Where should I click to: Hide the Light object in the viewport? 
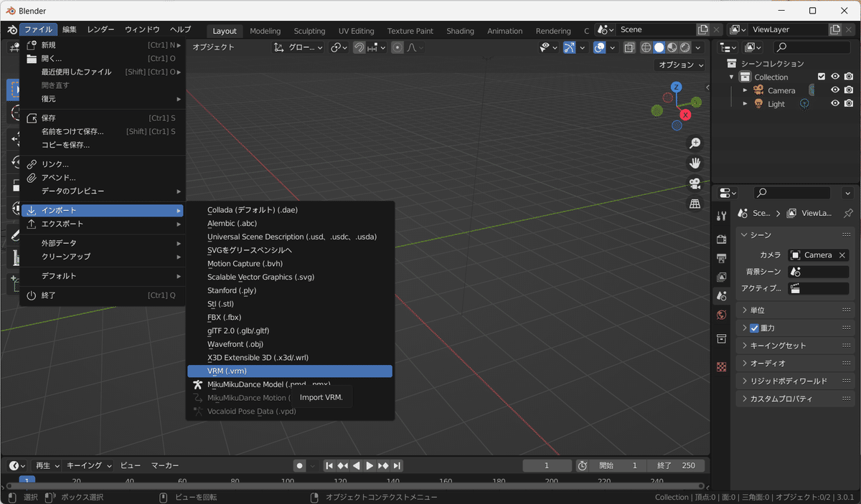click(x=835, y=104)
